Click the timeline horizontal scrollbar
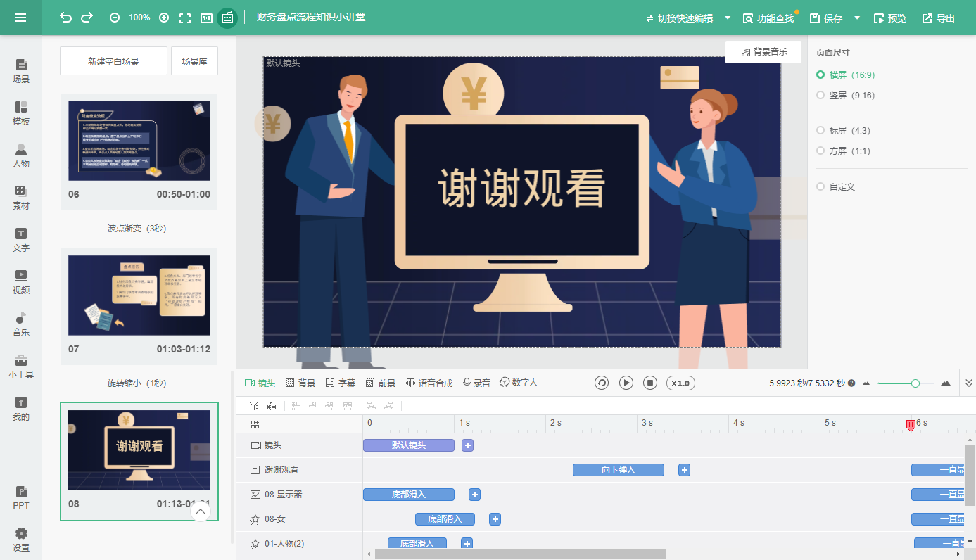Viewport: 976px width, 560px height. tap(520, 554)
